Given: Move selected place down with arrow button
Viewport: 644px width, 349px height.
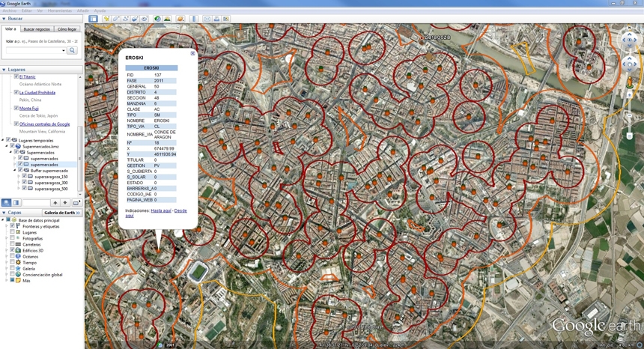Looking at the screenshot, I should click(65, 202).
